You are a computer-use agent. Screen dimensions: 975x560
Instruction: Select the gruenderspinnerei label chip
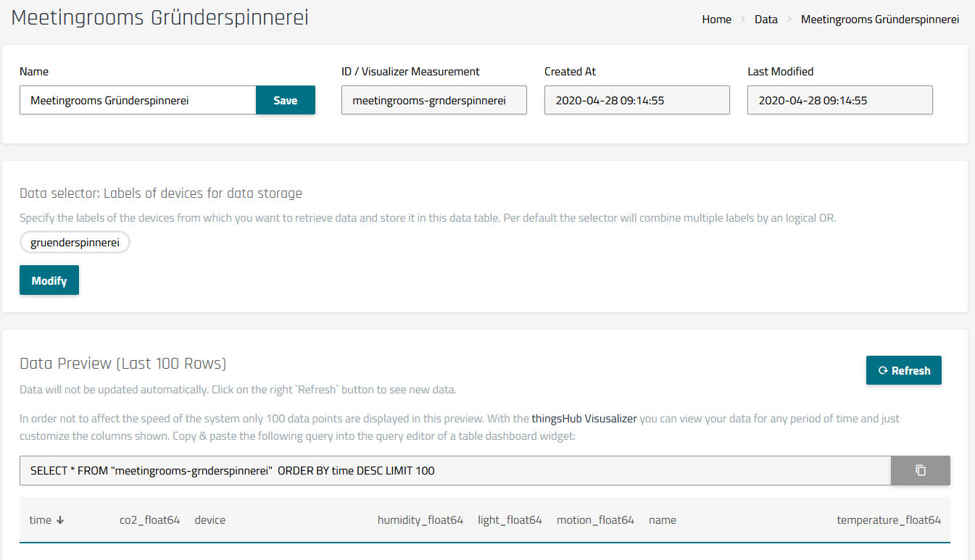[x=75, y=243]
